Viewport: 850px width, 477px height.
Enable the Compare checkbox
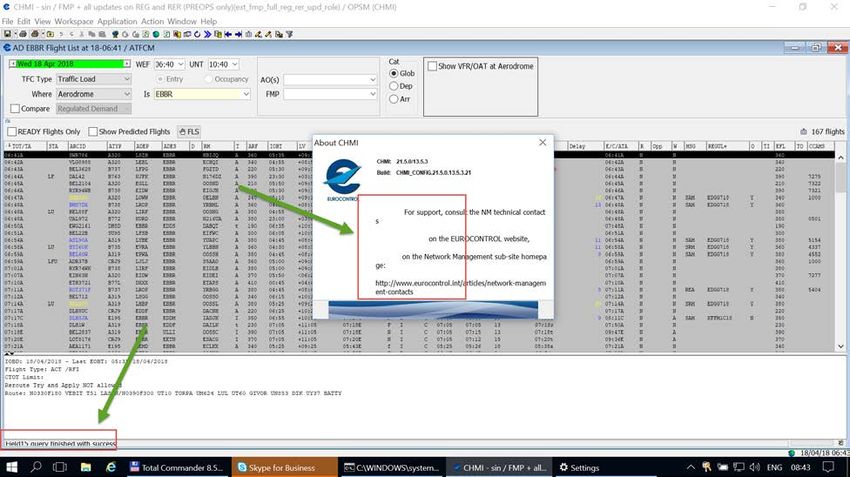click(15, 108)
